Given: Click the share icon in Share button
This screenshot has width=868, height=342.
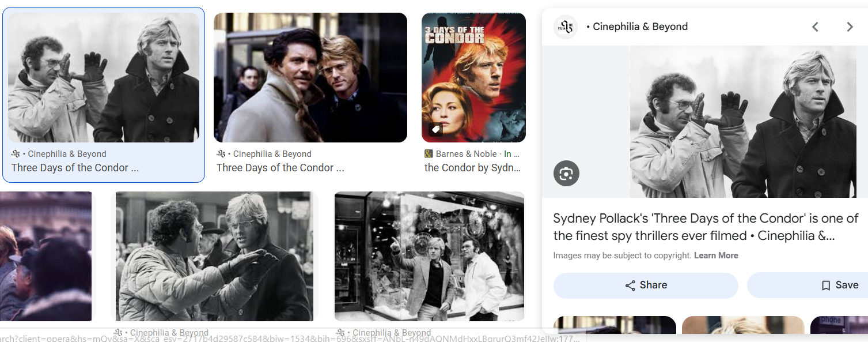Looking at the screenshot, I should (630, 285).
